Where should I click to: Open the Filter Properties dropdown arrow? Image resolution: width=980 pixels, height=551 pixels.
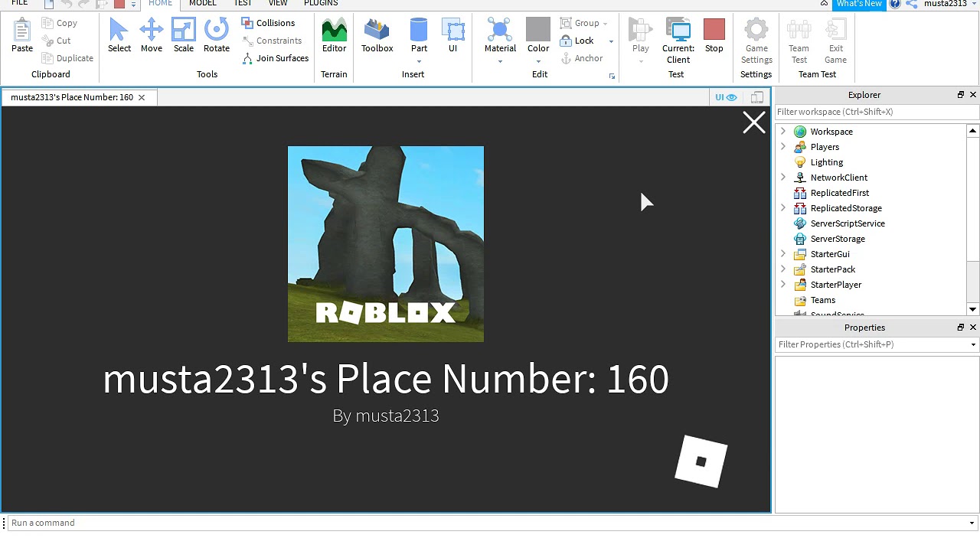[x=973, y=344]
